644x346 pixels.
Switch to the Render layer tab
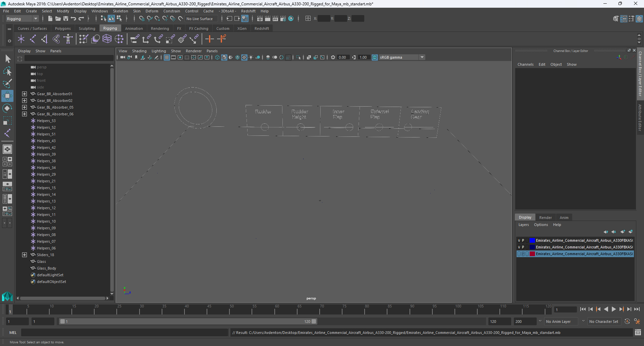pyautogui.click(x=545, y=218)
